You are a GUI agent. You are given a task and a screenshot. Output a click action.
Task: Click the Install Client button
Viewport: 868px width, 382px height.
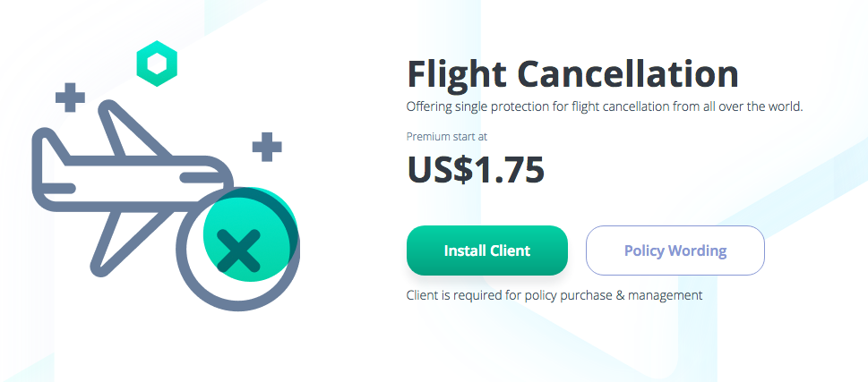pyautogui.click(x=486, y=250)
